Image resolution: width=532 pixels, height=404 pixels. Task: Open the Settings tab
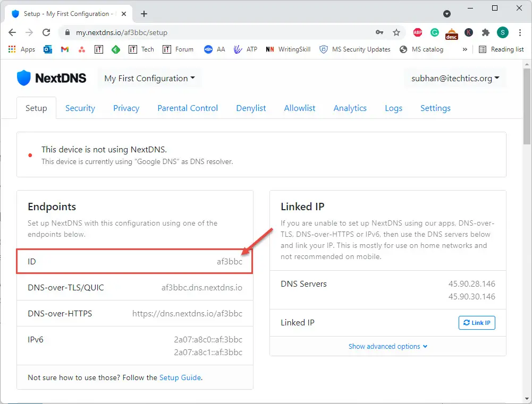(x=436, y=108)
